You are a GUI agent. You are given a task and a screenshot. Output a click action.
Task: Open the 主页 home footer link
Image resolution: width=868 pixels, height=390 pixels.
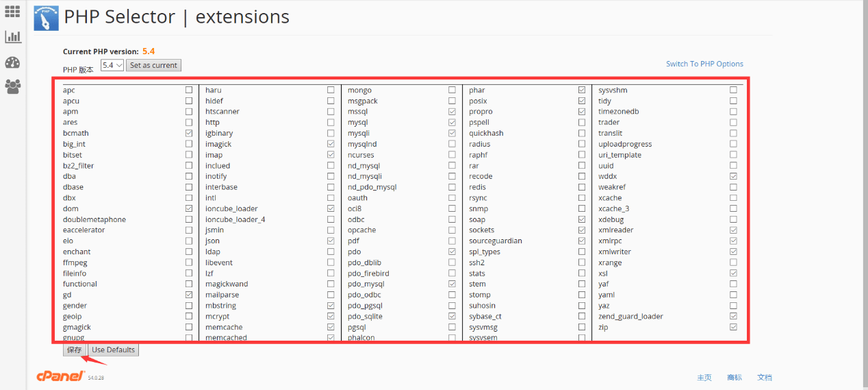pyautogui.click(x=704, y=378)
